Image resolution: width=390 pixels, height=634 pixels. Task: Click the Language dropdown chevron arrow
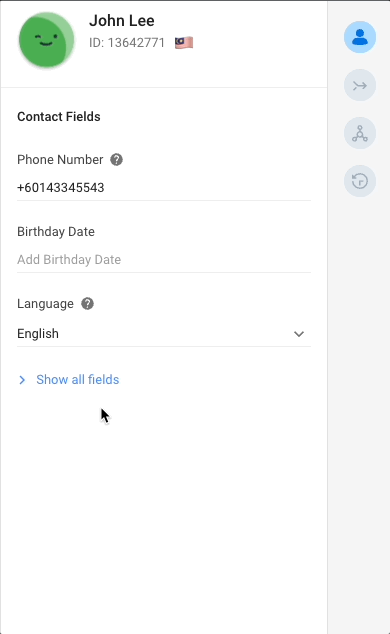pyautogui.click(x=299, y=334)
